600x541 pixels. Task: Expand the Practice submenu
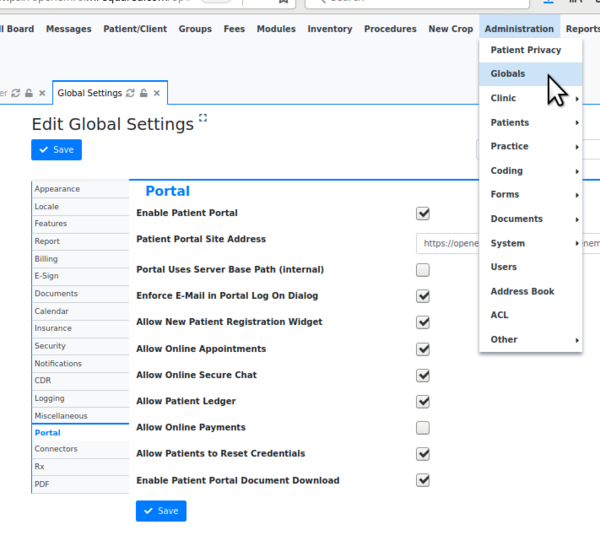(x=530, y=147)
